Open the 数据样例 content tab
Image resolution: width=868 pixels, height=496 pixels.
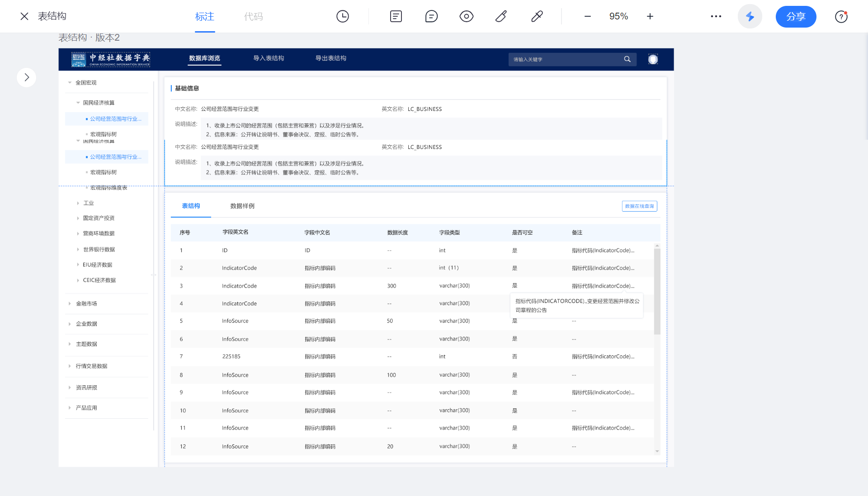tap(242, 206)
